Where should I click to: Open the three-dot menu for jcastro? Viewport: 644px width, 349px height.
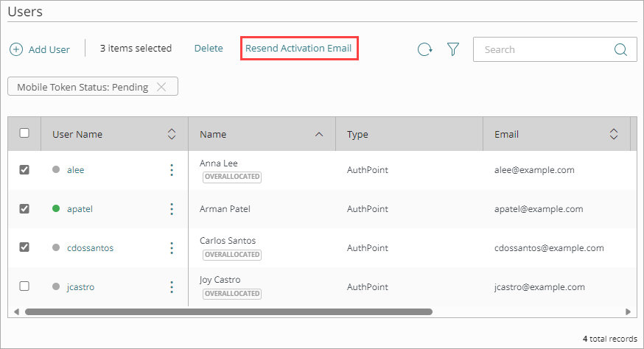[172, 287]
